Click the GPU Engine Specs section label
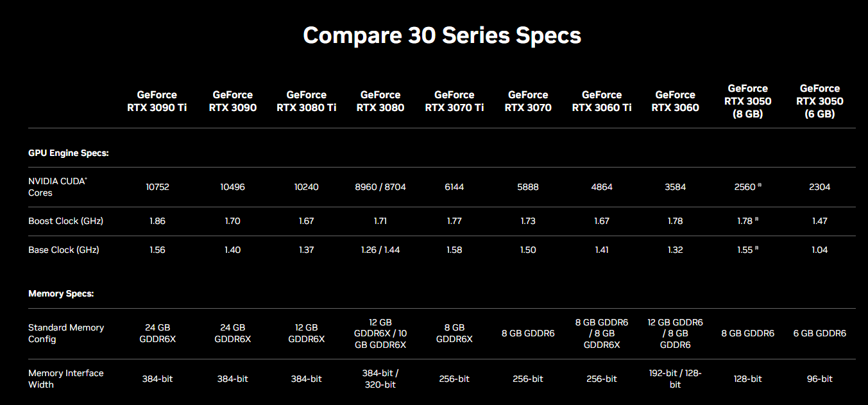 tap(69, 153)
